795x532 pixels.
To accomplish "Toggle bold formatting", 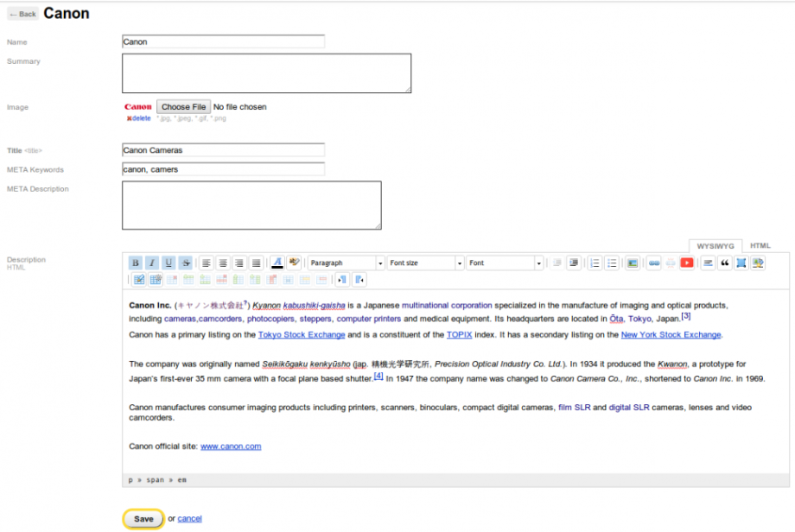I will [136, 263].
